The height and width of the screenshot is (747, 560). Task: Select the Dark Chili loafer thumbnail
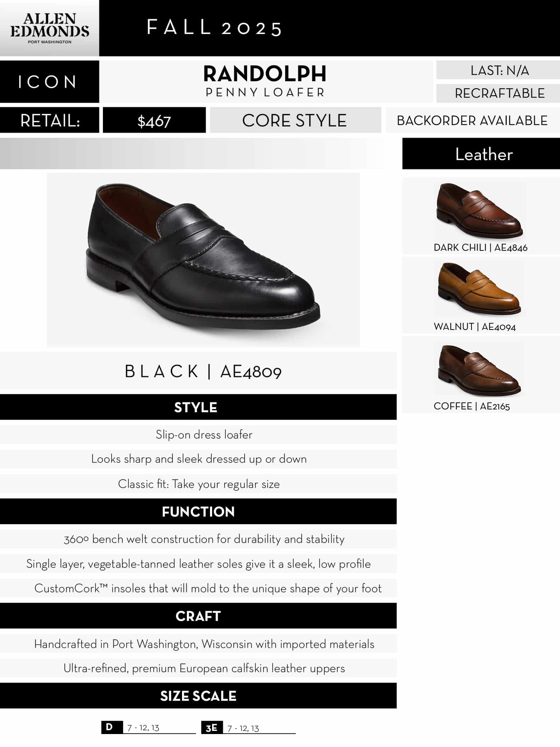pyautogui.click(x=479, y=211)
